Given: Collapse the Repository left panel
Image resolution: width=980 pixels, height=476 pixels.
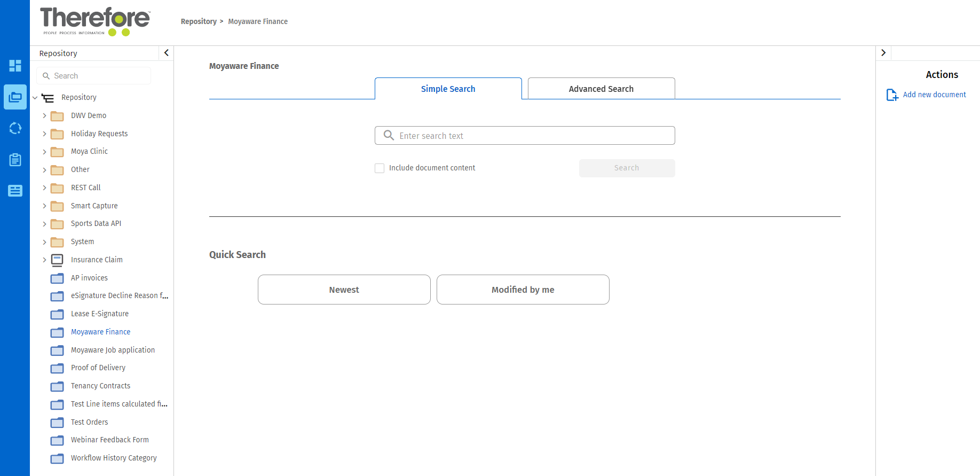Looking at the screenshot, I should click(x=166, y=52).
